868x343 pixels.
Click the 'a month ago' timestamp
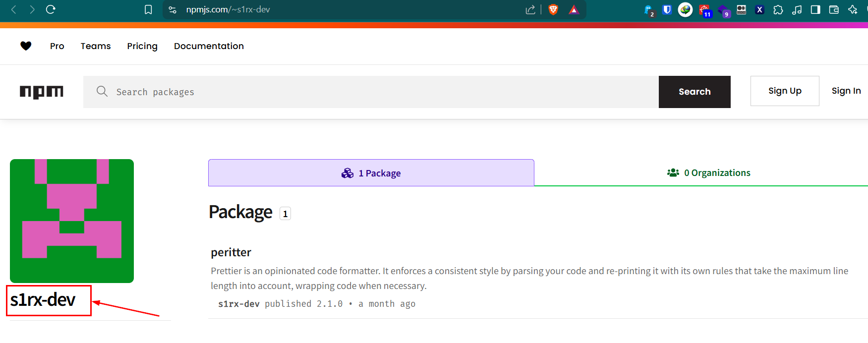coord(387,304)
